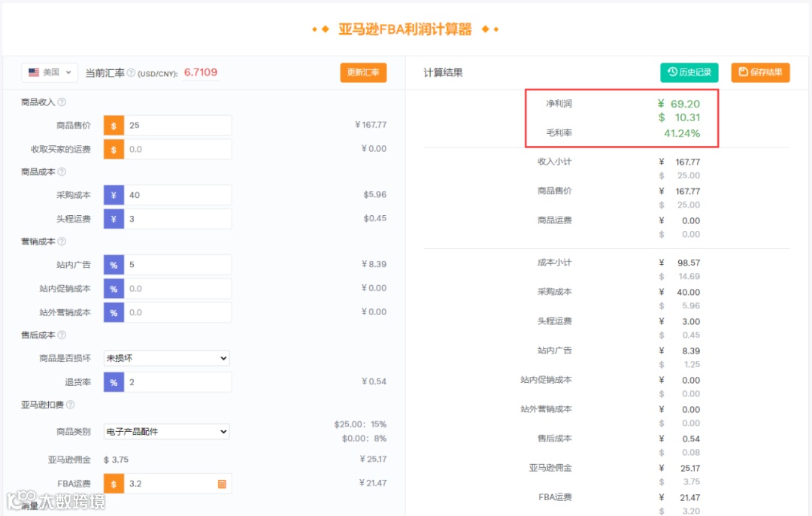Screen dimensions: 812x516
Task: Open the 美国 country selector dropdown
Action: coord(49,72)
